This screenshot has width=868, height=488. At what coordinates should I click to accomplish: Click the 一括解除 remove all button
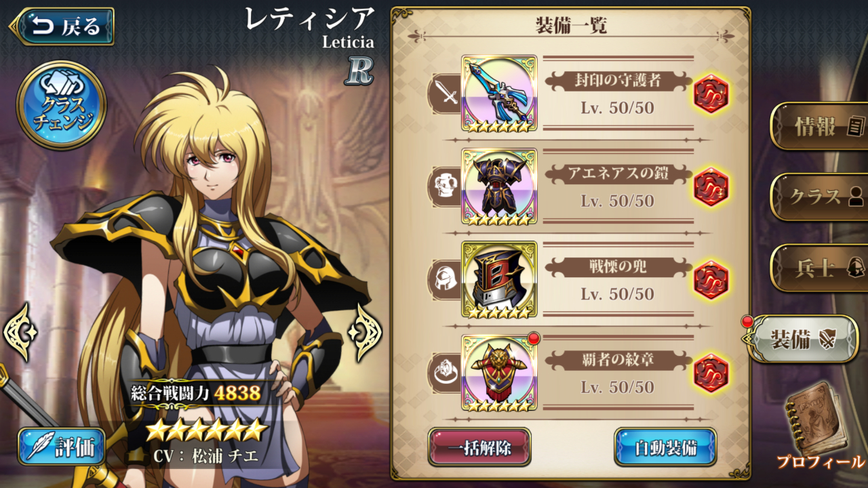point(479,447)
